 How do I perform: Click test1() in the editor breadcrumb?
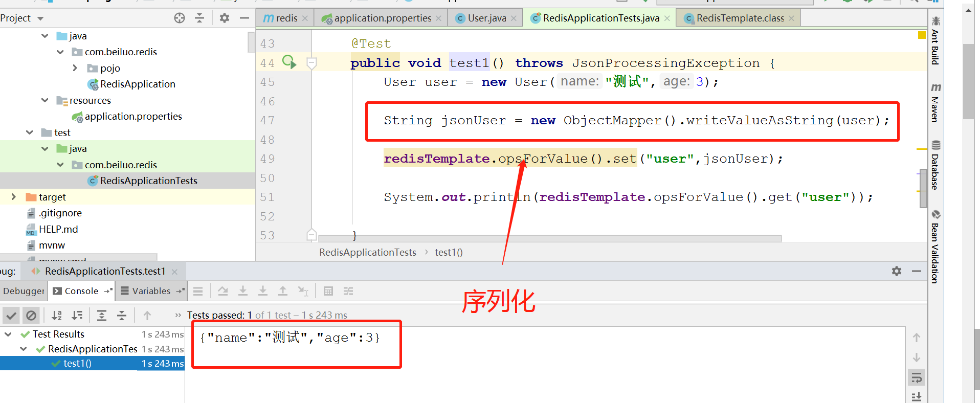(449, 252)
